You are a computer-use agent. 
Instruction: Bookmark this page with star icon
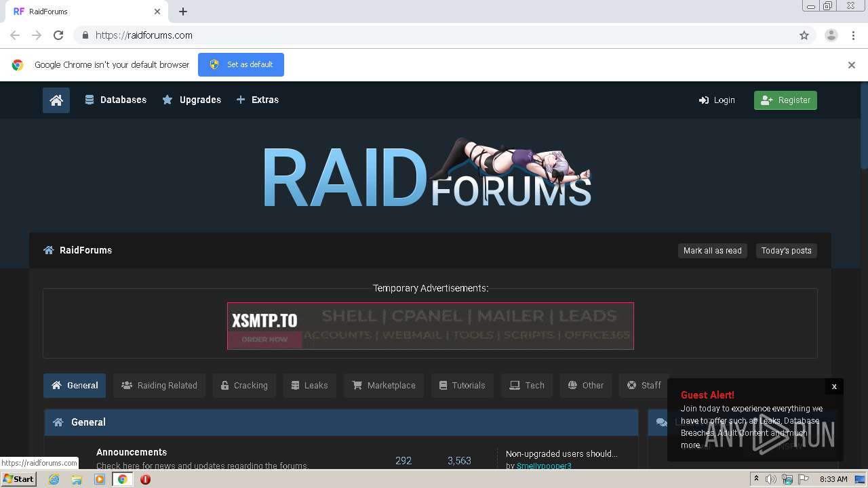coord(804,35)
